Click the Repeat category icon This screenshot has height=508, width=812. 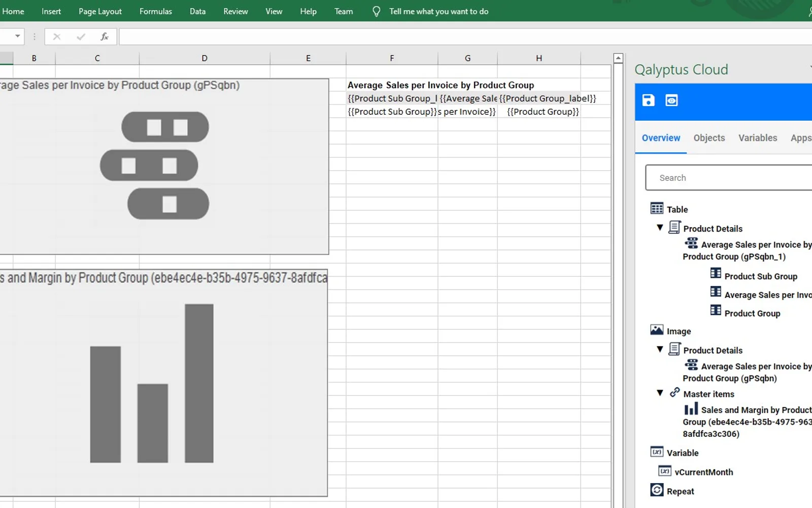tap(657, 490)
